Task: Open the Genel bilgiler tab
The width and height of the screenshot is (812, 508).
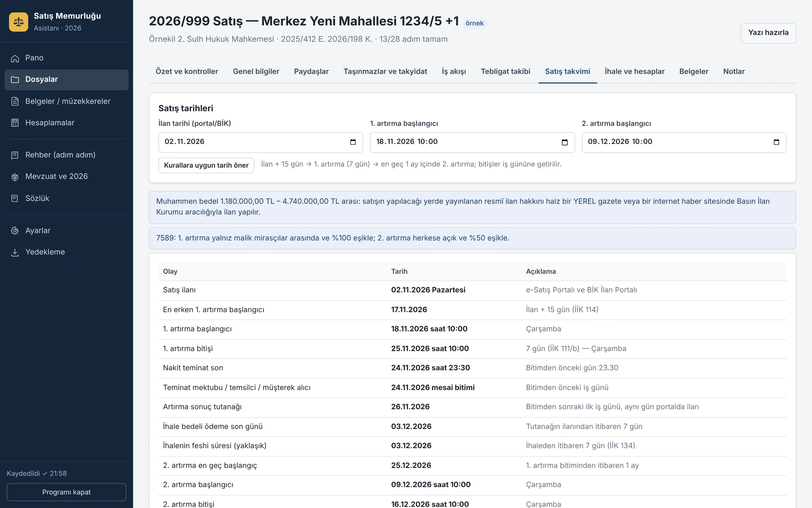Action: click(x=256, y=71)
